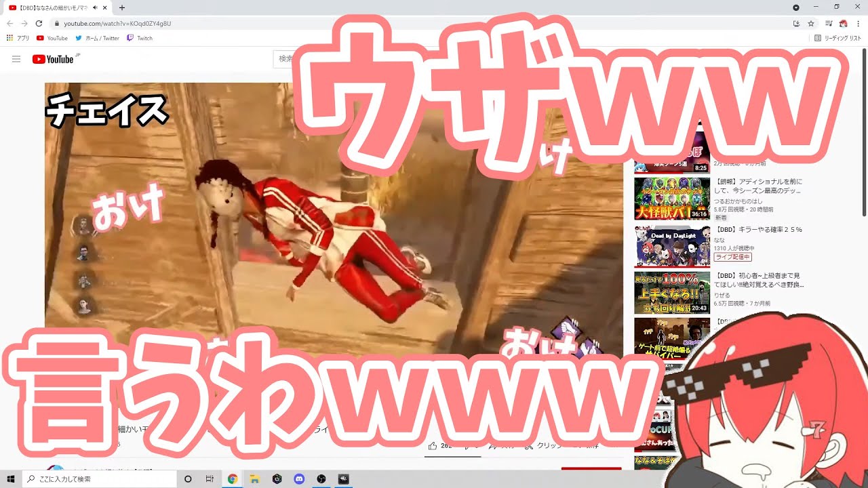868x488 pixels.
Task: Open the Chrome three-dot menu
Action: coord(859,23)
